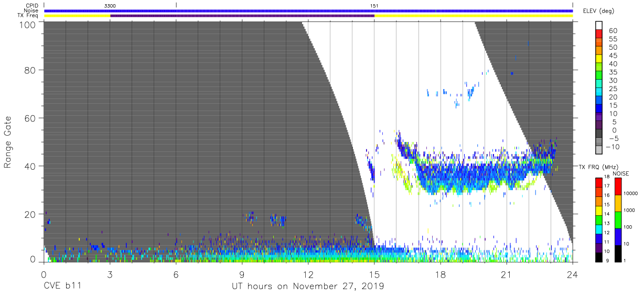
Task: Click the CPID value '151'
Action: point(374,5)
